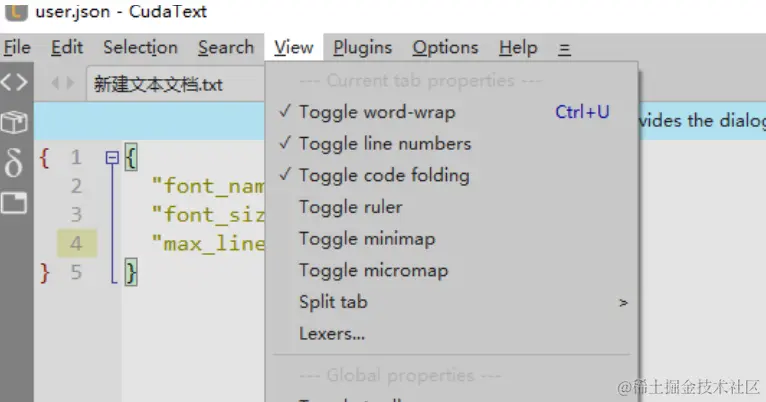
Task: Click the "font_siz" text on line 3
Action: coord(208,214)
